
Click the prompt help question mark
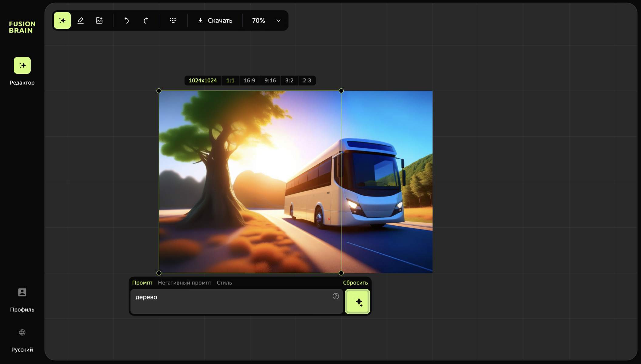(x=336, y=296)
